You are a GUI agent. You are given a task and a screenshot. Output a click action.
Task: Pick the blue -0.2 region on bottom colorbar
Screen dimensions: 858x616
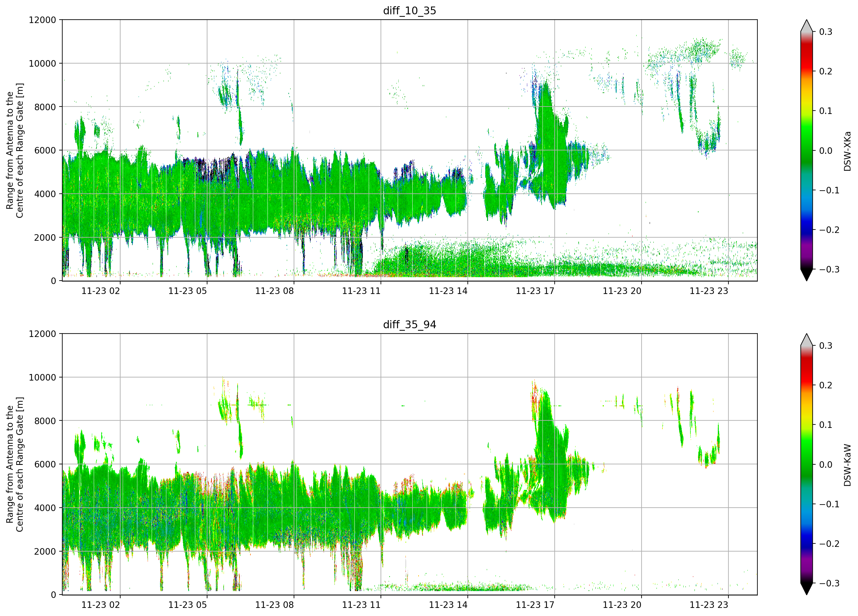coord(807,544)
